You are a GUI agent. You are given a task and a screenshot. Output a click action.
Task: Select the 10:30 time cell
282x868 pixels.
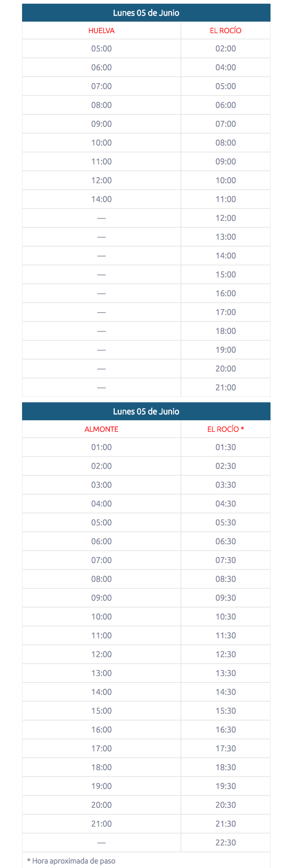[226, 617]
